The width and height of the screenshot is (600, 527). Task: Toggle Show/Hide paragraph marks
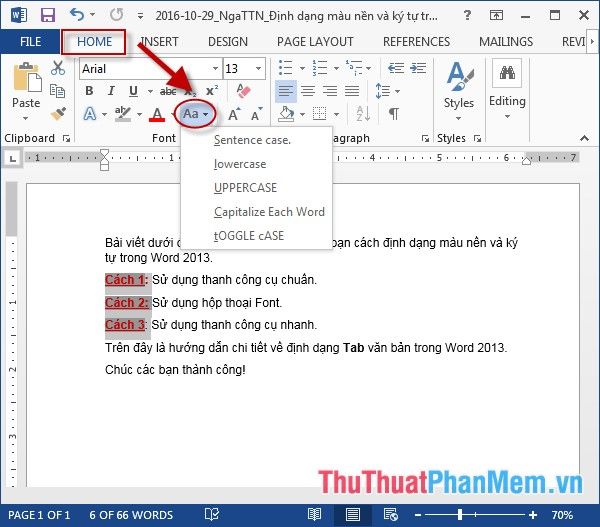click(394, 114)
